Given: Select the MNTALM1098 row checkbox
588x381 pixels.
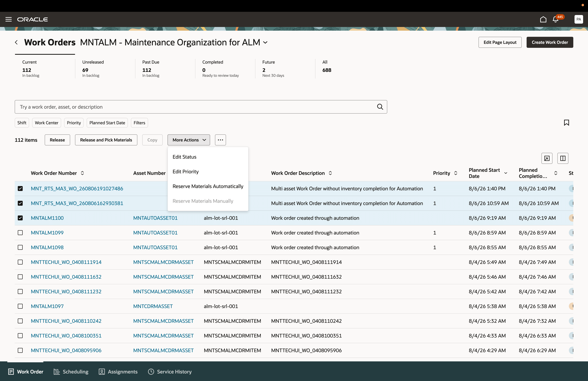Looking at the screenshot, I should click(20, 247).
